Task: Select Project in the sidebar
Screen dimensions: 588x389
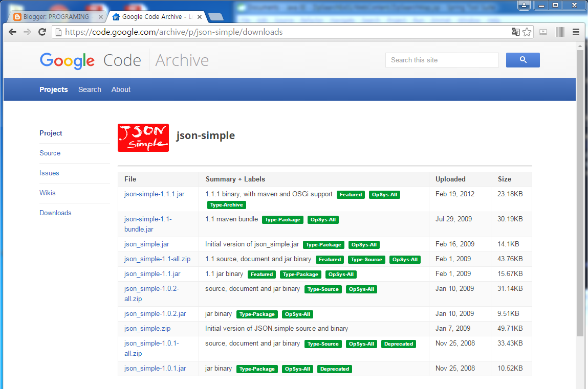Action: (x=51, y=133)
